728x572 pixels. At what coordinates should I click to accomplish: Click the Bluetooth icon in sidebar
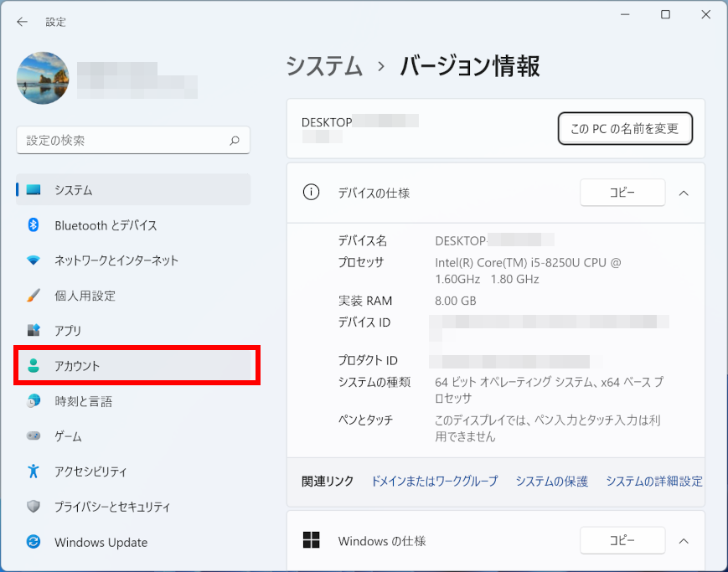click(x=34, y=225)
